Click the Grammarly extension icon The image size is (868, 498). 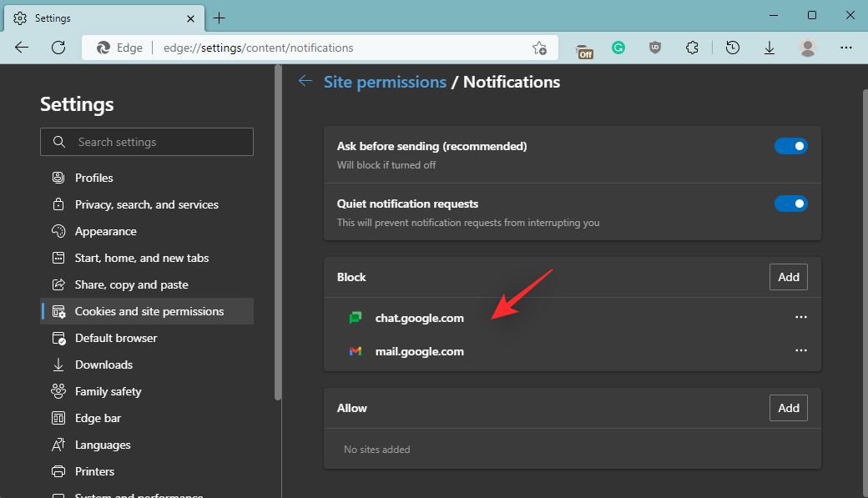[x=618, y=48]
